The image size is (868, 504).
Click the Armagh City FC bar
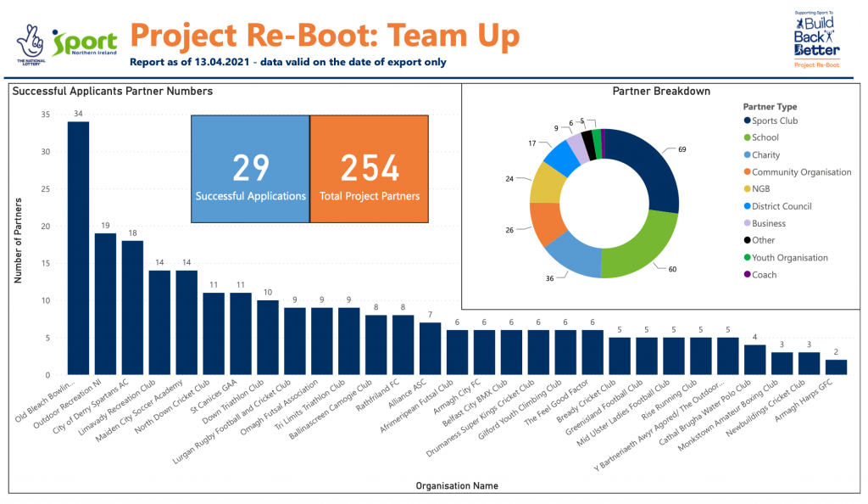point(484,353)
